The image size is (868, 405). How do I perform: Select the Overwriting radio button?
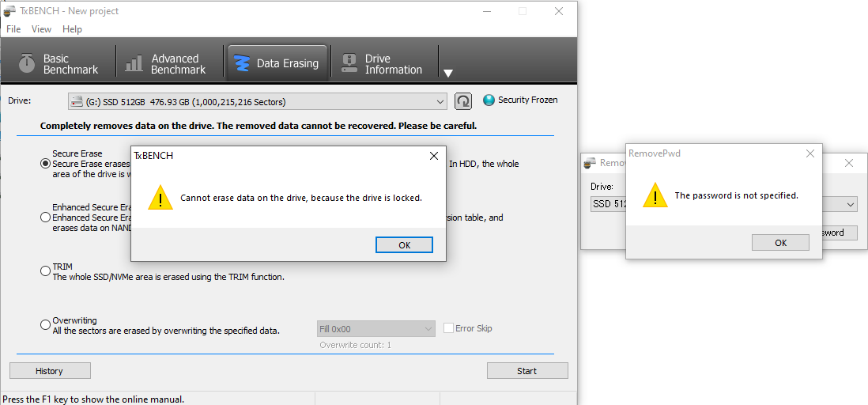coord(45,325)
